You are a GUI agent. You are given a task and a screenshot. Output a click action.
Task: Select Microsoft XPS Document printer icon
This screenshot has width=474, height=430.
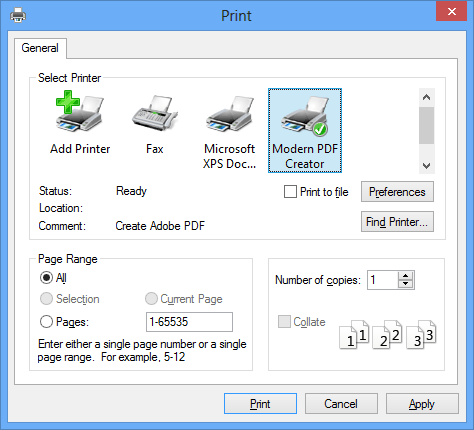tap(229, 114)
